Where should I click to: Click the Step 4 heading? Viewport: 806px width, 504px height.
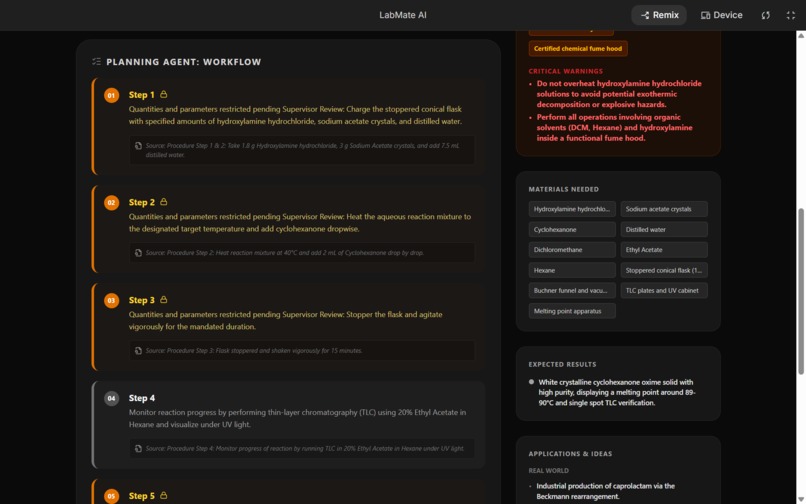141,398
